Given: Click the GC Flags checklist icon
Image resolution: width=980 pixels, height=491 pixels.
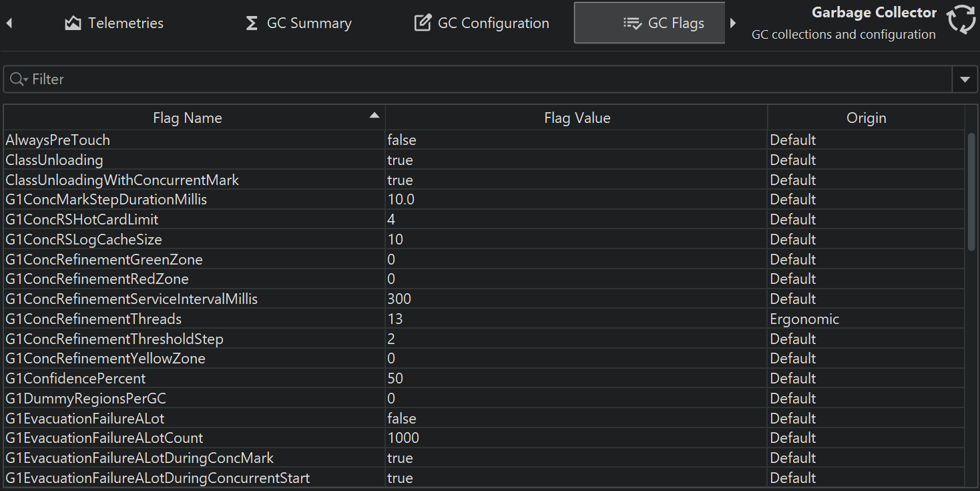Looking at the screenshot, I should [x=632, y=23].
